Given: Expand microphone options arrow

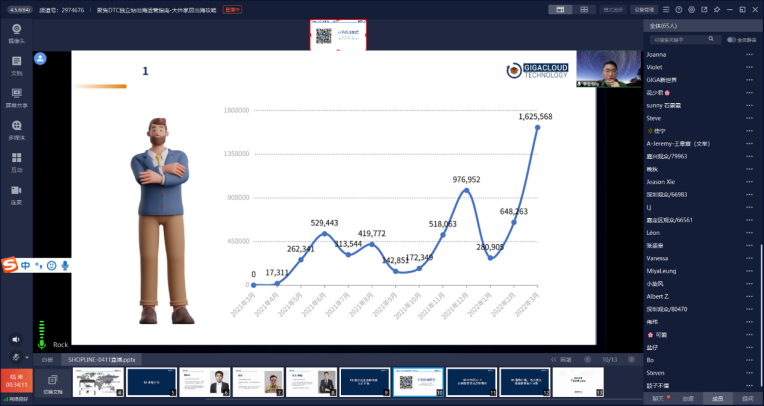Looking at the screenshot, I should [27, 357].
